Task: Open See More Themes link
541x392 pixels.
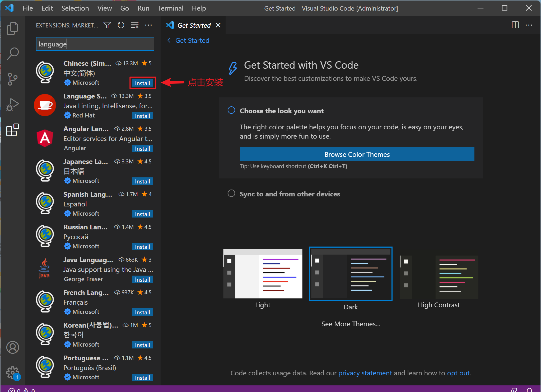Action: coord(351,324)
